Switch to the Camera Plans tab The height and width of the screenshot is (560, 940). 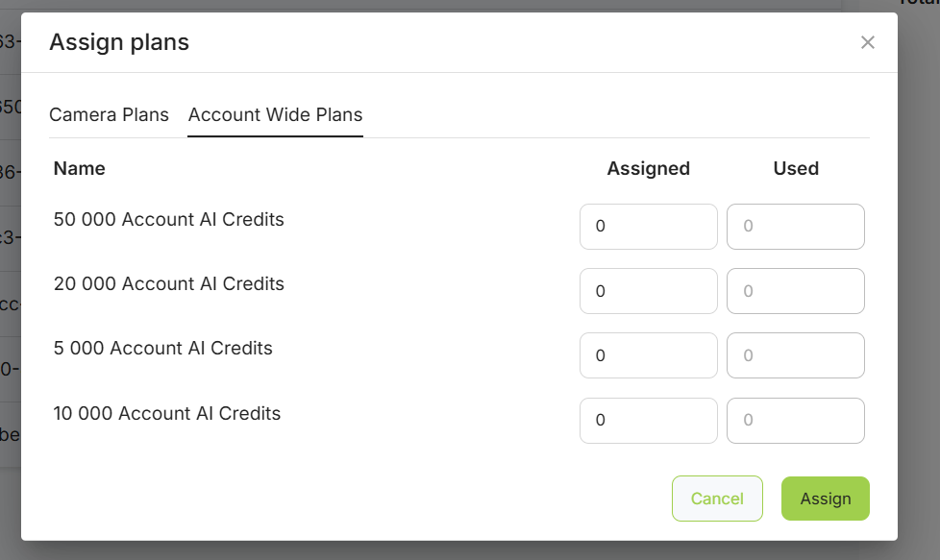(x=109, y=115)
